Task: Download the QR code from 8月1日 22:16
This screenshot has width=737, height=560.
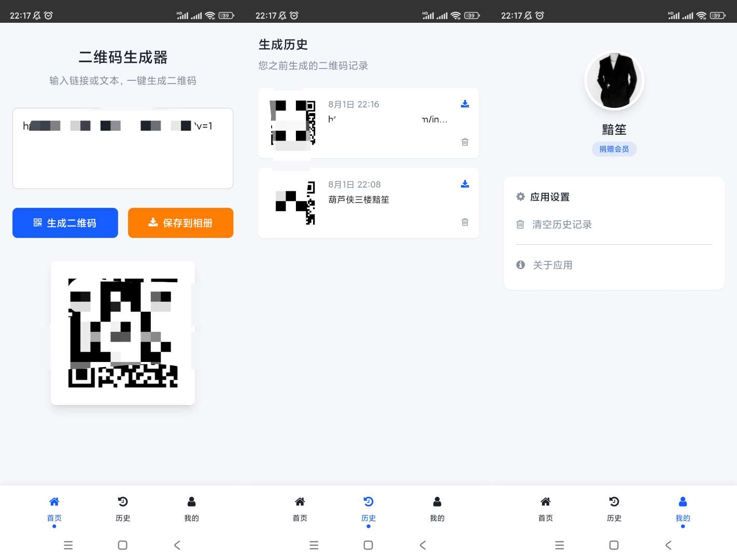Action: point(465,104)
